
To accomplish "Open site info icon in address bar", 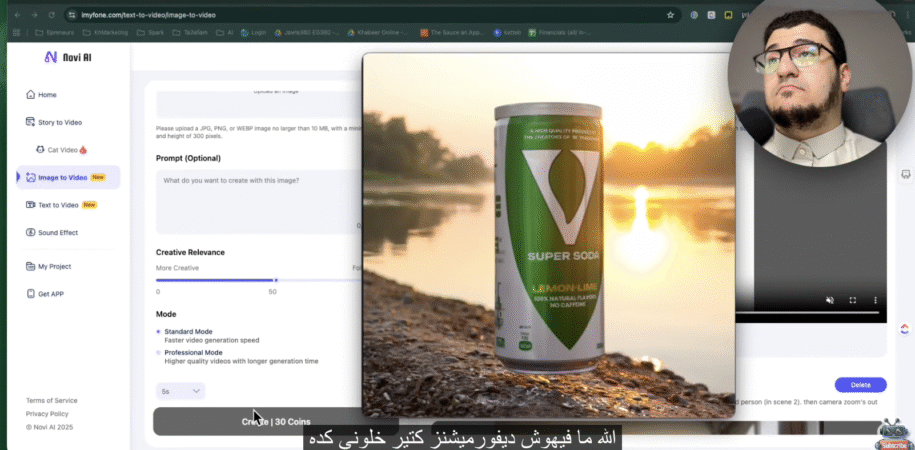I will pyautogui.click(x=72, y=15).
